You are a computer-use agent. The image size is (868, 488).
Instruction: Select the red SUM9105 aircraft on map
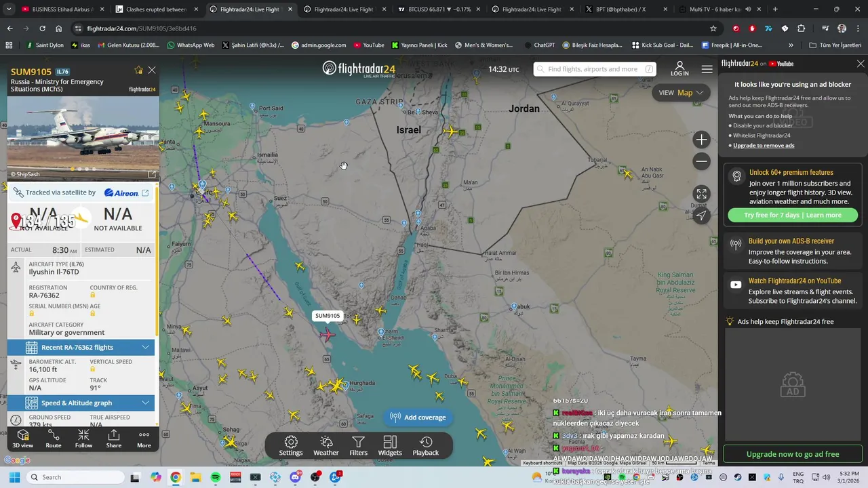(328, 335)
